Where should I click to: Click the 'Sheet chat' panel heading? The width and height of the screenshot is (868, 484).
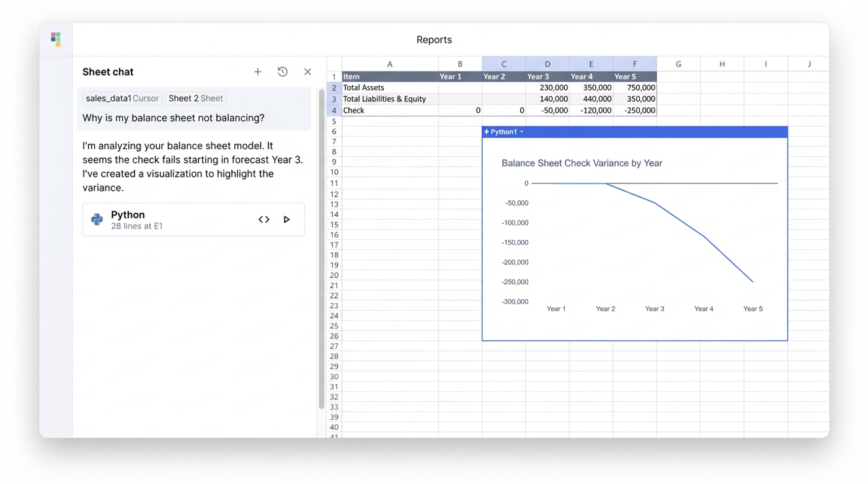(x=108, y=72)
